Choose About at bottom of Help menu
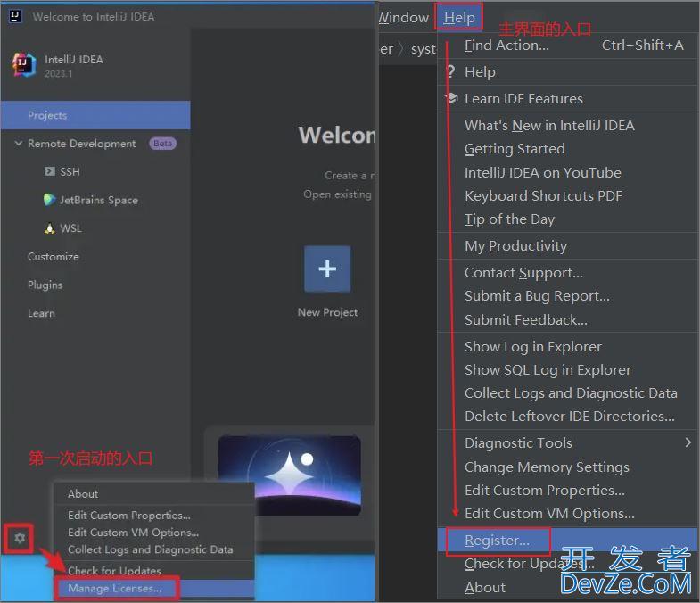Screen dimensions: 700x603 567,587
